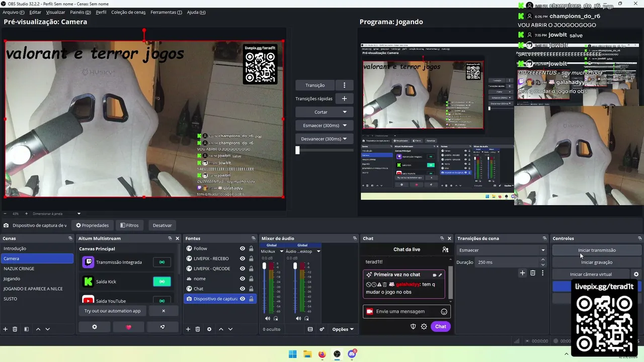Toggle visibility of Follow source

pyautogui.click(x=243, y=248)
